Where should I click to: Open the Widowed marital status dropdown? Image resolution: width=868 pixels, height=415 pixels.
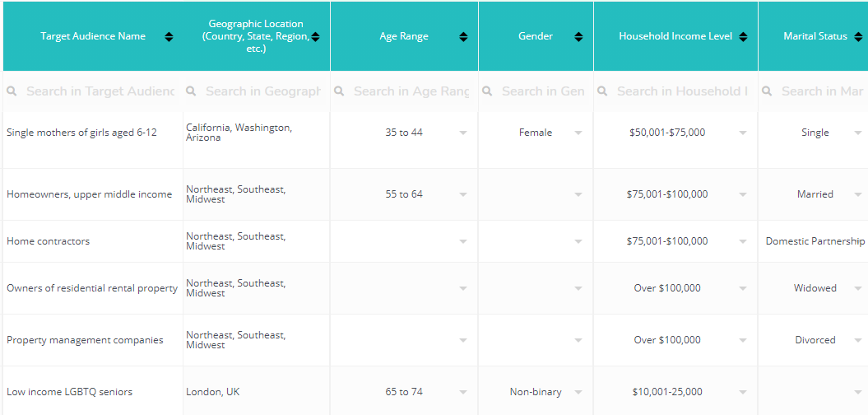(x=858, y=288)
